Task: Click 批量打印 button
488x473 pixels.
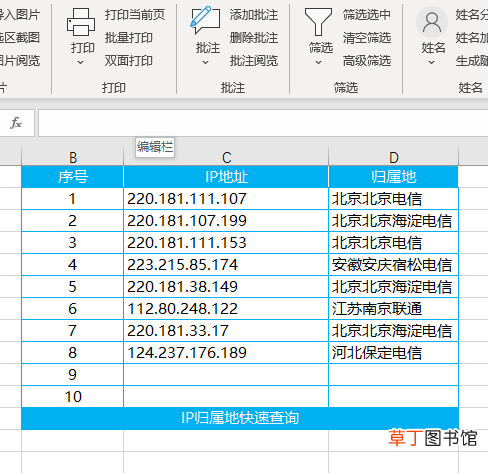Action: click(129, 38)
